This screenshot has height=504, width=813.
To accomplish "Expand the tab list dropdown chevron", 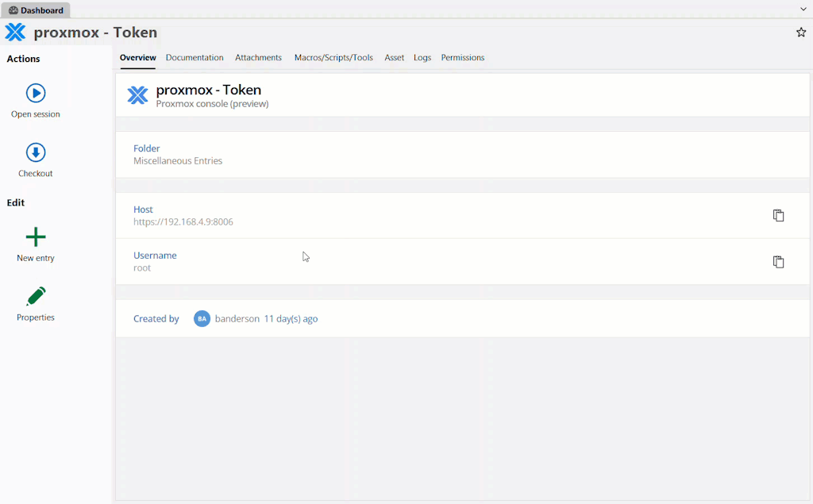I will click(803, 9).
